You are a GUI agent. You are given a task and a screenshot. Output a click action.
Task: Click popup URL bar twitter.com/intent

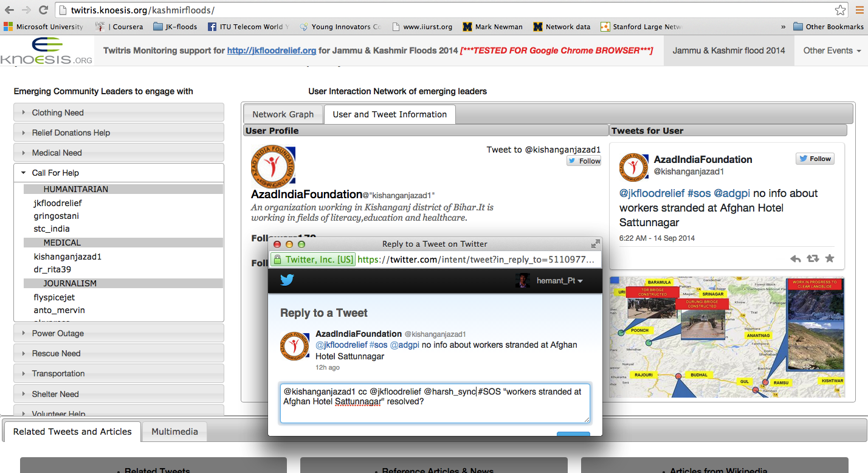(475, 260)
